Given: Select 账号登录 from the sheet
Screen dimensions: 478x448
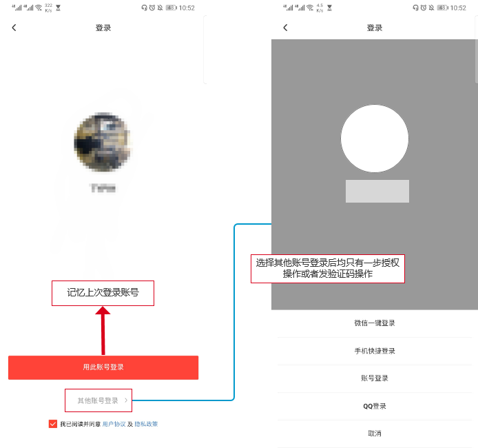Looking at the screenshot, I should pos(375,378).
